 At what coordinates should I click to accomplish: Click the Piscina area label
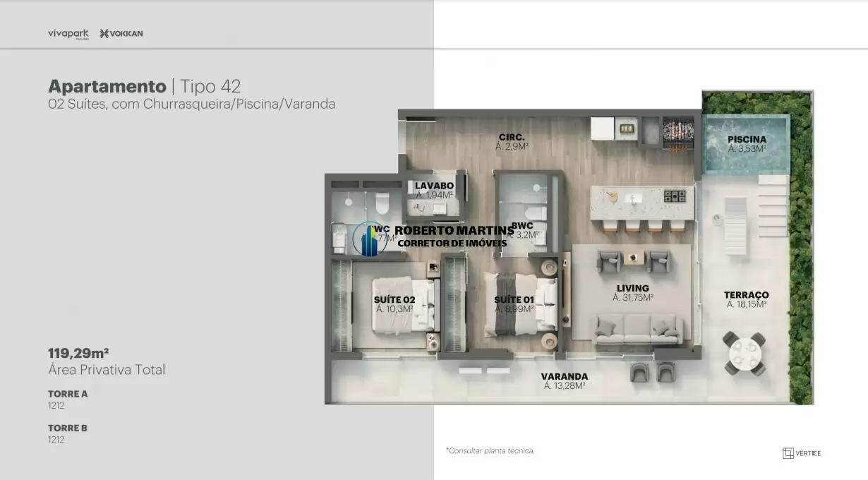click(x=747, y=140)
